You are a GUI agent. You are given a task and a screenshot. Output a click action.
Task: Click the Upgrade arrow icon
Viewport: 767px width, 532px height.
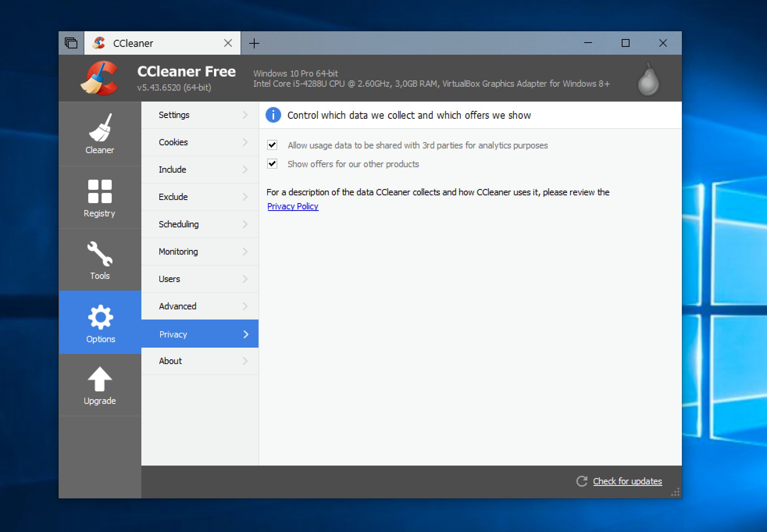pyautogui.click(x=100, y=379)
